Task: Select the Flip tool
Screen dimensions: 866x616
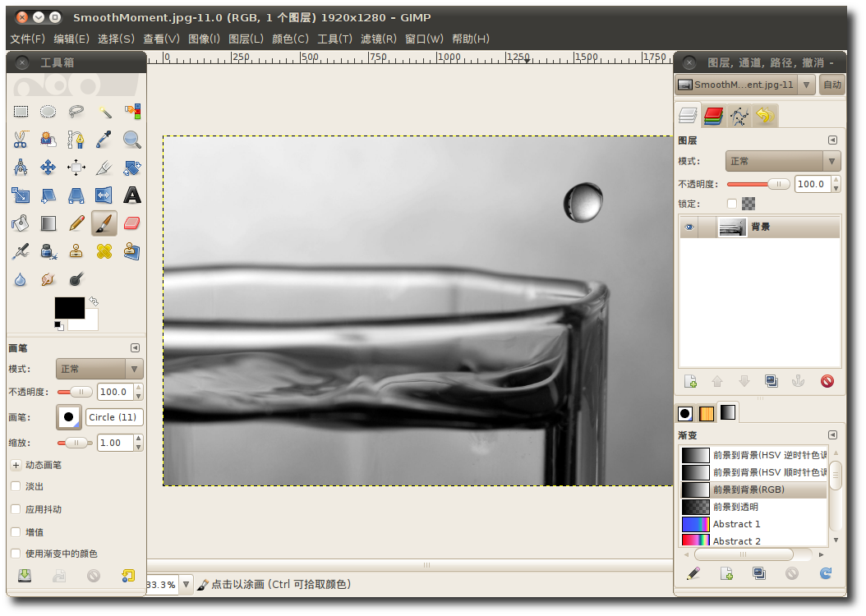Action: click(104, 195)
